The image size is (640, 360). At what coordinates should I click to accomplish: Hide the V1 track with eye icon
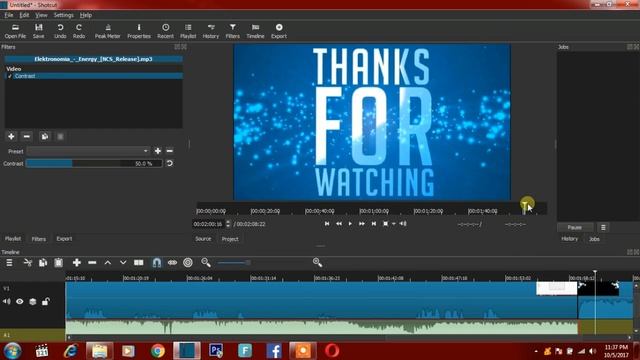(20, 302)
